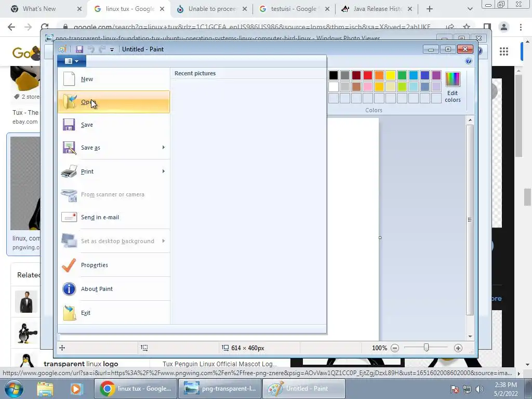Open the Windows Start button

[x=14, y=389]
